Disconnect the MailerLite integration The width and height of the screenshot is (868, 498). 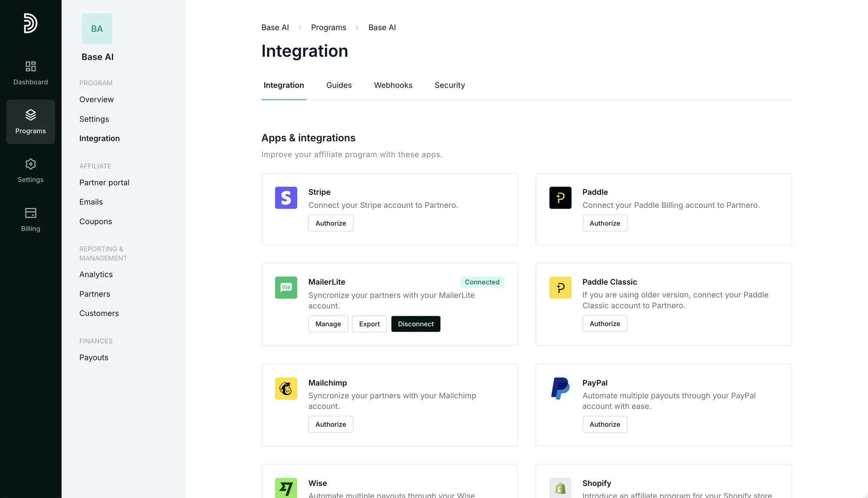415,324
